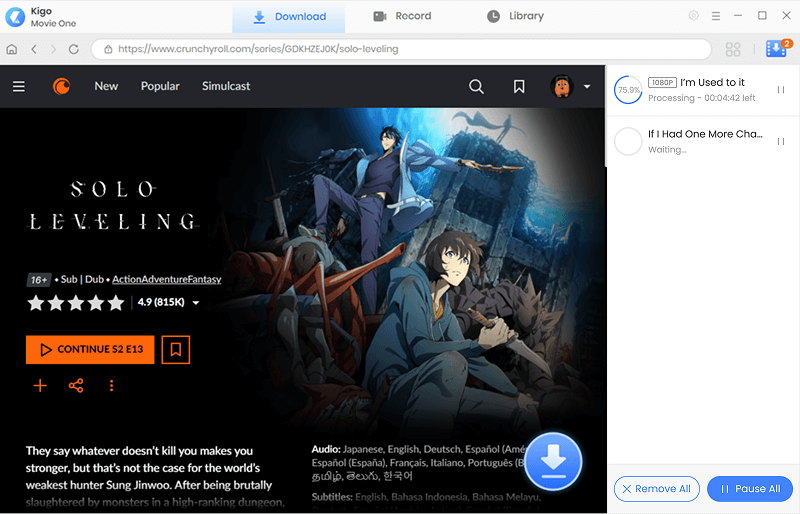
Task: Click the series description paragraph
Action: click(x=156, y=476)
